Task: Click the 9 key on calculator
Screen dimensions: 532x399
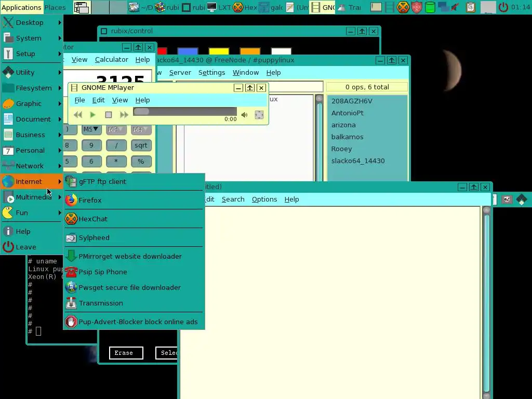Action: pos(91,145)
